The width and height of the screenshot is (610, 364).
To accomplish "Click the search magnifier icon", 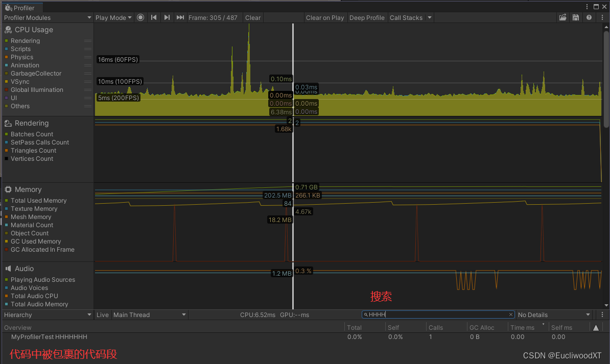I will tap(366, 314).
